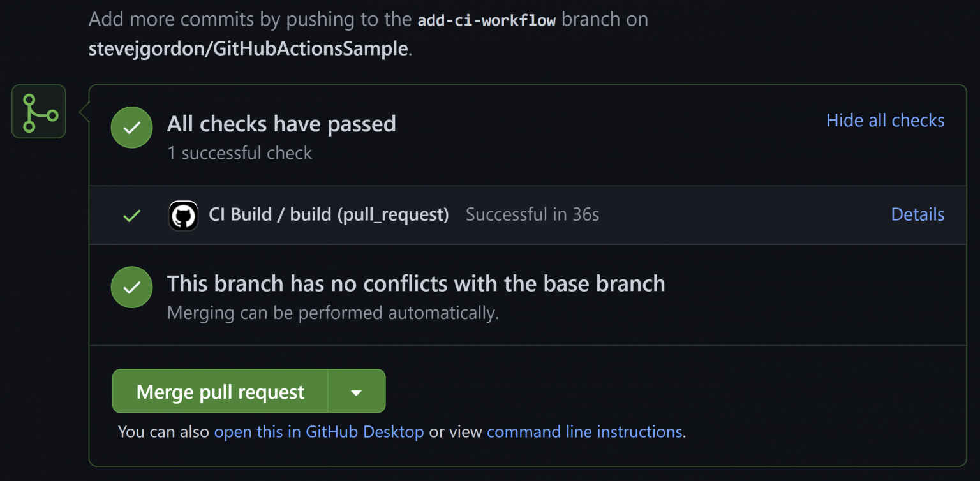Open the merge options dropdown arrow
The height and width of the screenshot is (481, 980).
tap(357, 391)
